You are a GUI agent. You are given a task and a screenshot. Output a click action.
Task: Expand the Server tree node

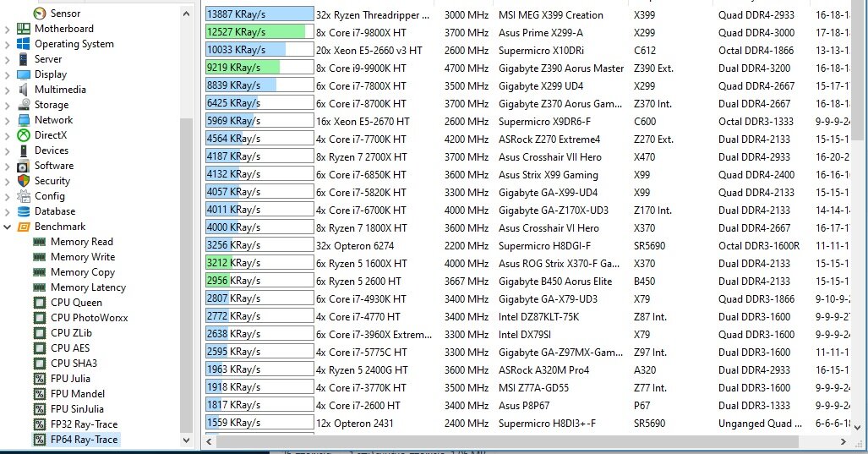click(8, 59)
